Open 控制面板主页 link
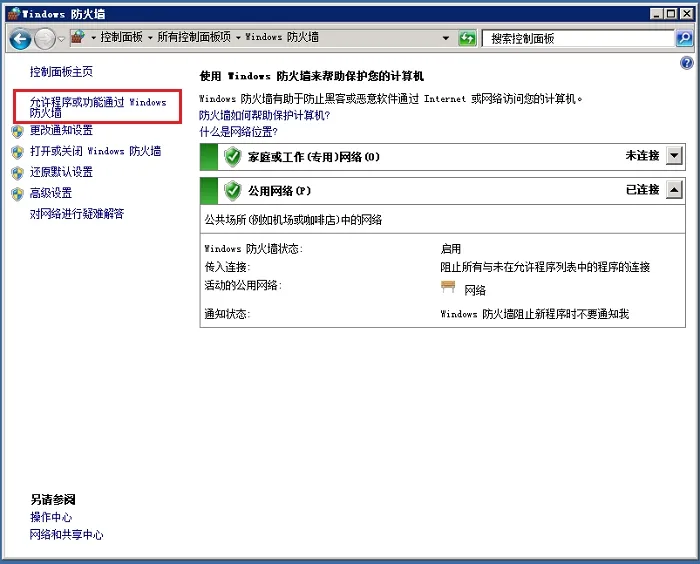The height and width of the screenshot is (564, 700). [x=61, y=71]
